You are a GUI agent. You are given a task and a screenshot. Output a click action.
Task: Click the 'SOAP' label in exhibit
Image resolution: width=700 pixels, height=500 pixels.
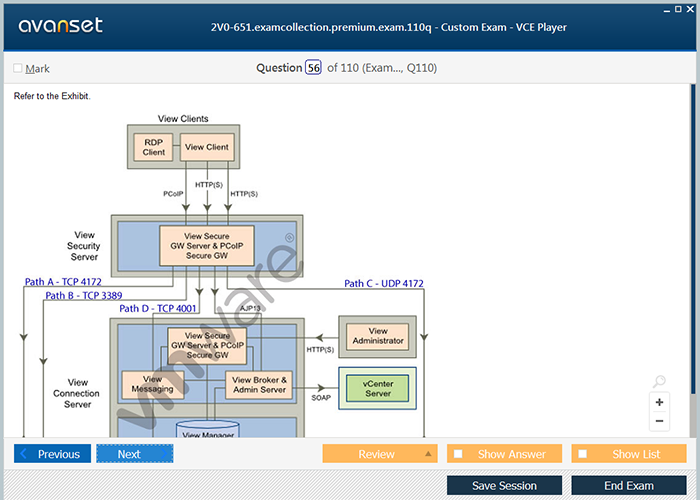click(x=321, y=397)
